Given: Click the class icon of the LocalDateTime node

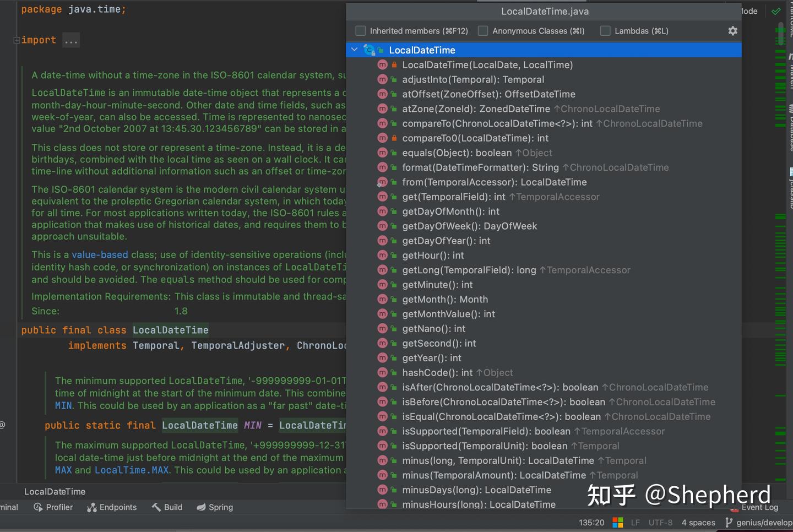Looking at the screenshot, I should click(x=370, y=50).
